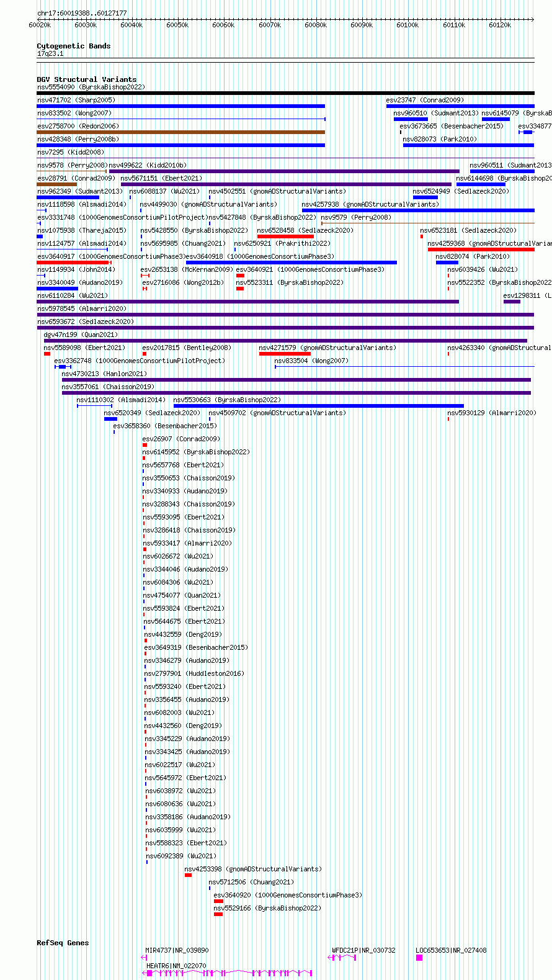Select nsv4432560 (Deng2019) label
552x980 pixels.
click(183, 726)
